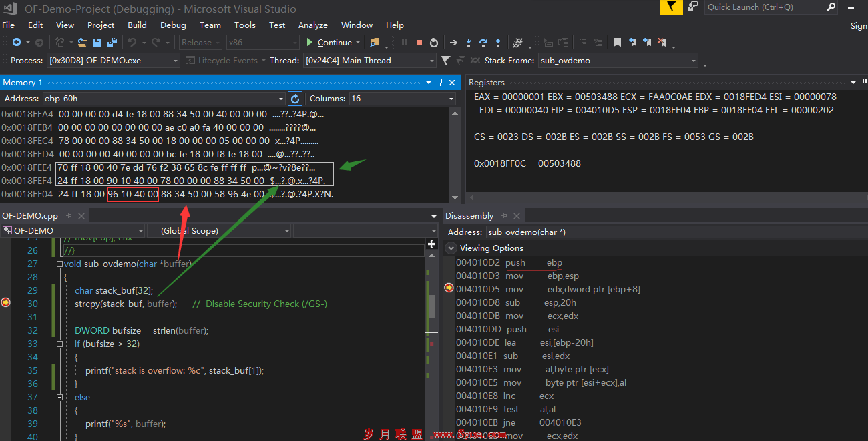This screenshot has height=441, width=868.
Task: Refresh the Memory 1 window with the reevaluate icon
Action: point(295,99)
